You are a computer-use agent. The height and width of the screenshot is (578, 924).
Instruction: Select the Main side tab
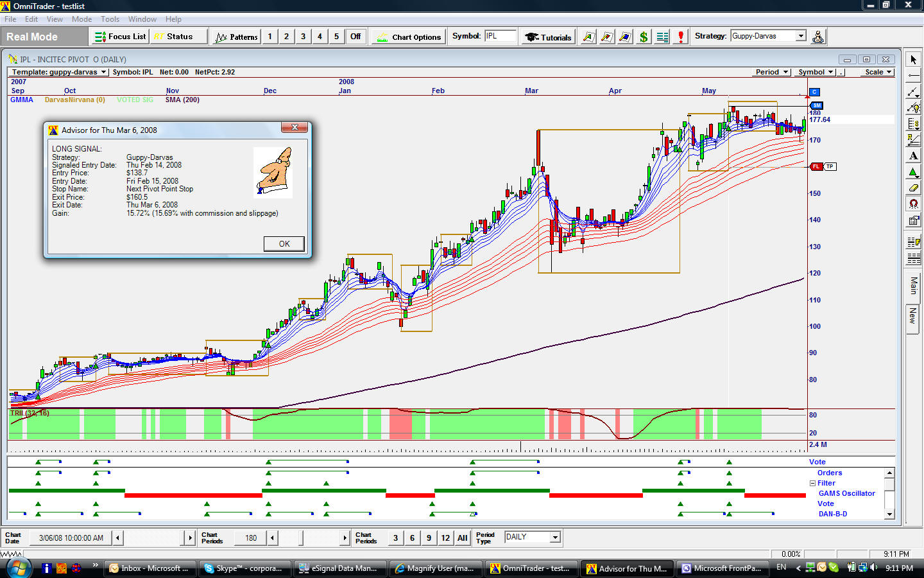coord(913,286)
